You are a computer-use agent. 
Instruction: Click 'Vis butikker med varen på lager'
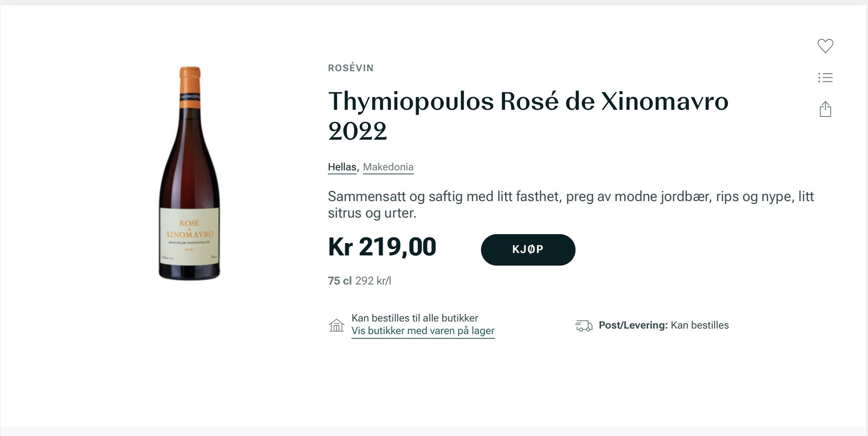tap(423, 331)
